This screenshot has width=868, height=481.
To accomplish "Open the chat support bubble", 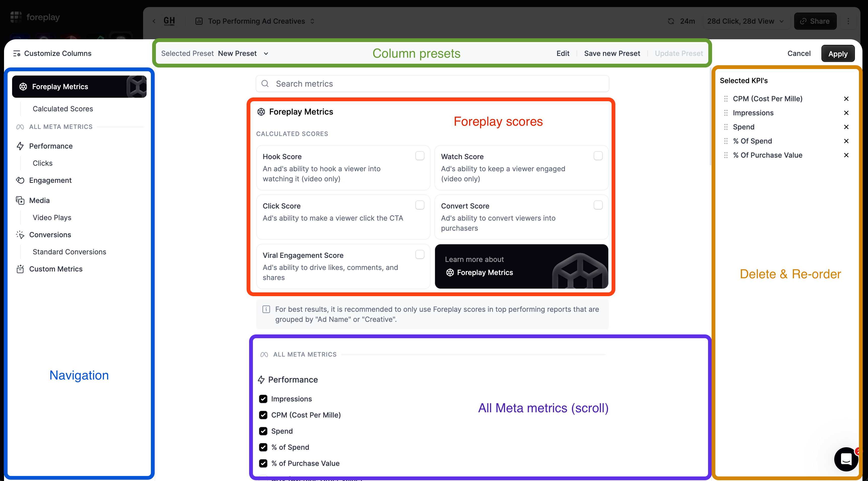I will pos(846,459).
